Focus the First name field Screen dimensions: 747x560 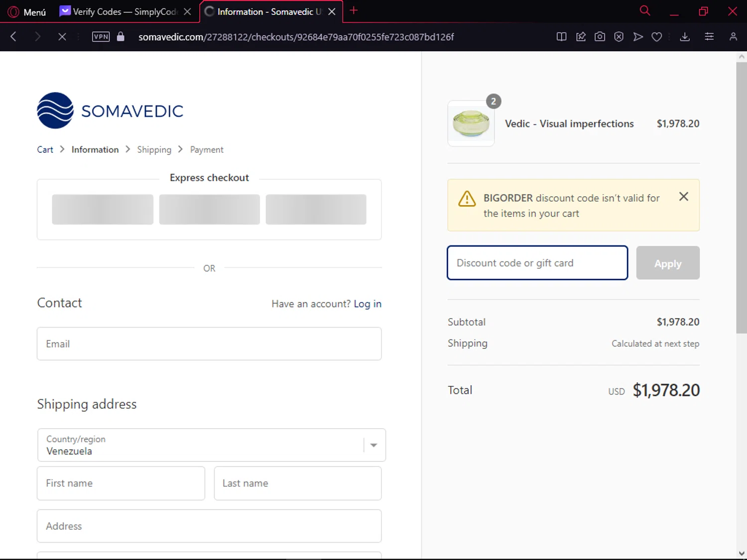click(x=121, y=483)
